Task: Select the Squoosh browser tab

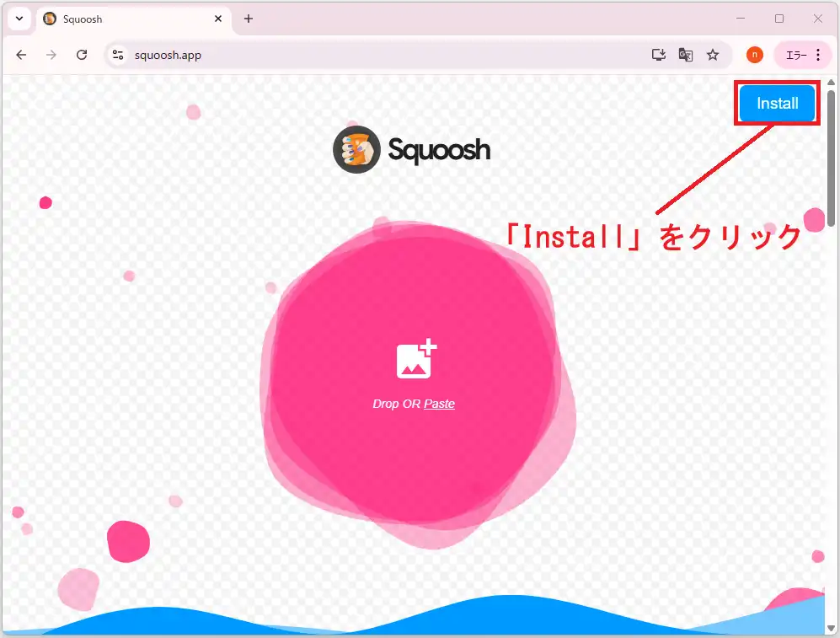Action: tap(134, 19)
